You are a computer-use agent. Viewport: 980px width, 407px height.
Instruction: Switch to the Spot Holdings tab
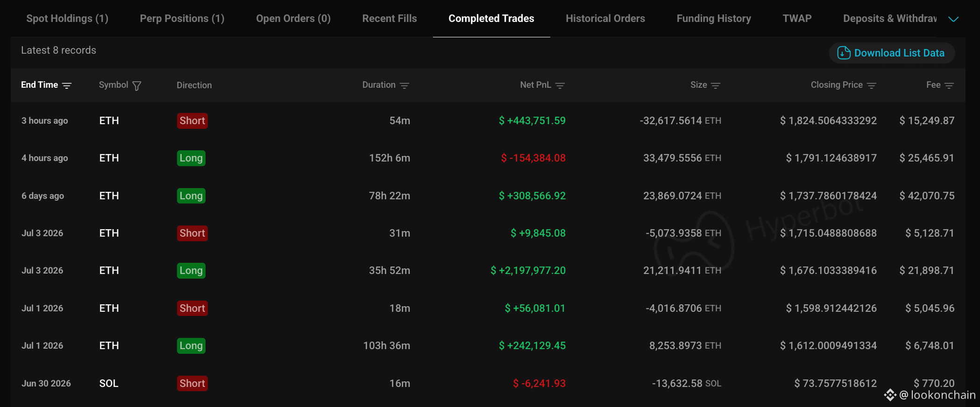pyautogui.click(x=67, y=18)
